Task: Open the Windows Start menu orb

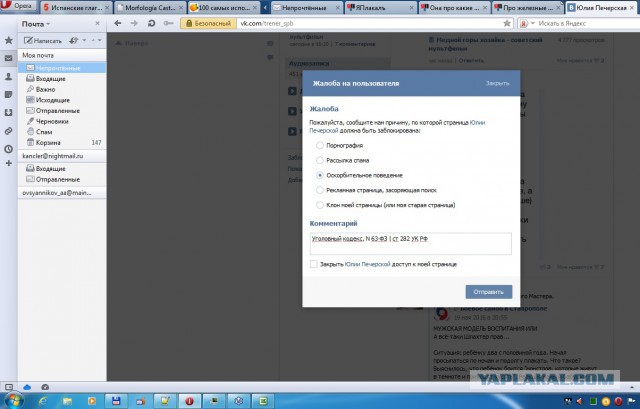Action: point(14,401)
